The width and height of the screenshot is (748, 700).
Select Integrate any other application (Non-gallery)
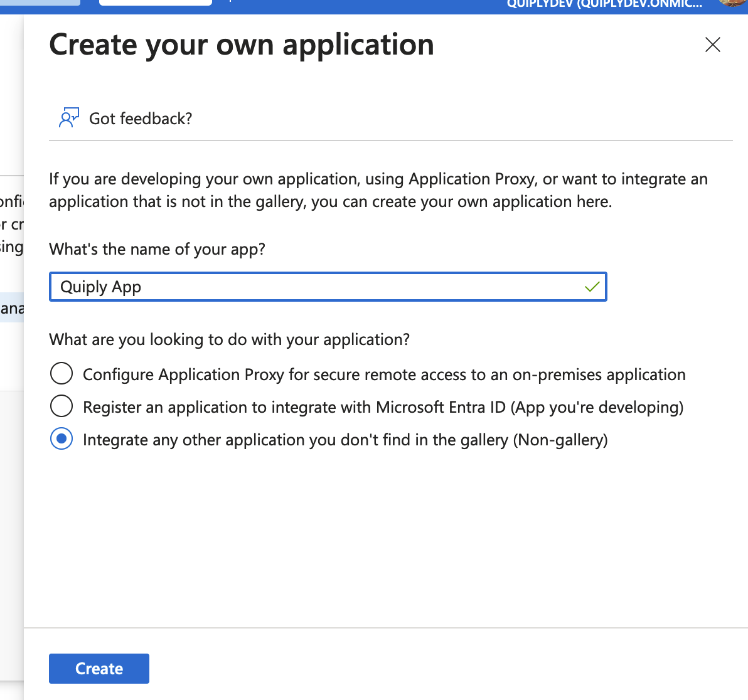pos(61,438)
